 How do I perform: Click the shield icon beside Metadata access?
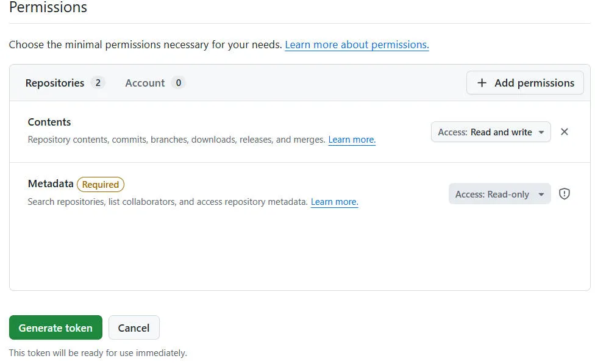pyautogui.click(x=564, y=193)
